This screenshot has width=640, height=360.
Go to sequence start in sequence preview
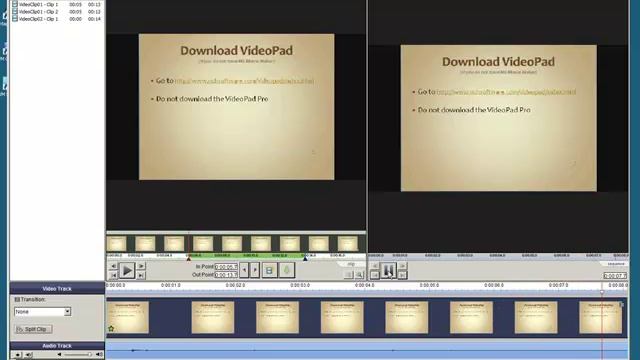tap(375, 275)
